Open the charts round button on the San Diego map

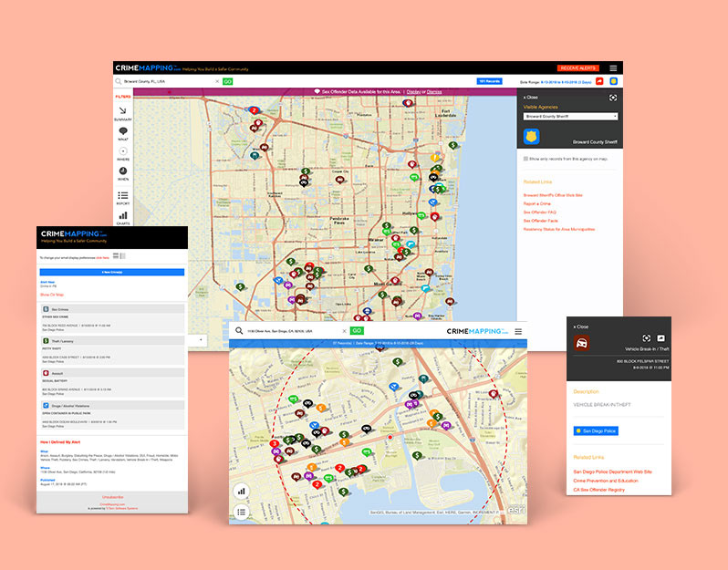242,491
